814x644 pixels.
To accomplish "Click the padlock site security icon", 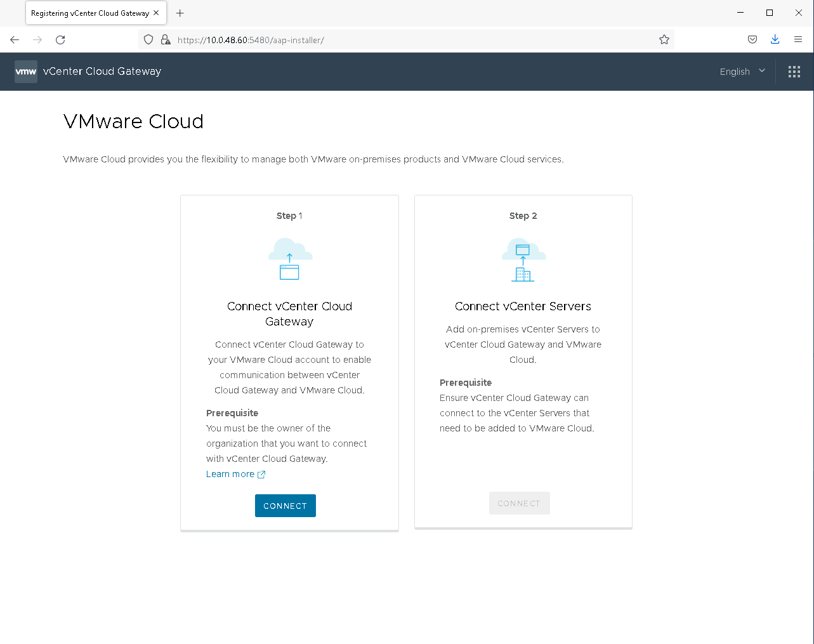I will 166,40.
